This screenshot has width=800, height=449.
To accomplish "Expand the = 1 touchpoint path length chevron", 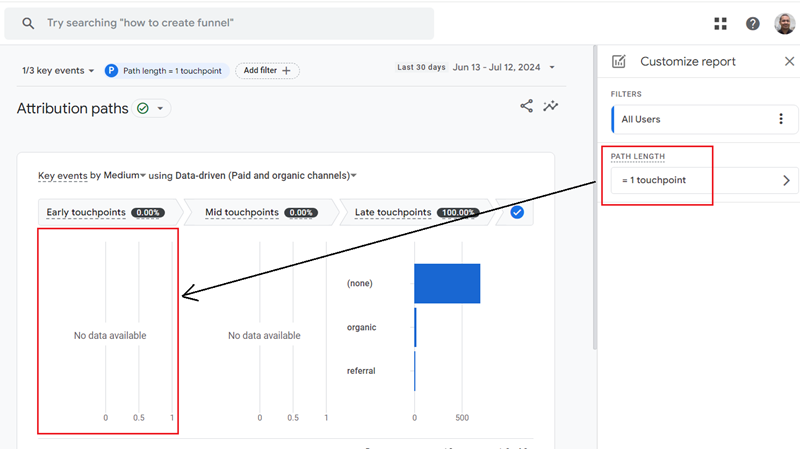I will tap(786, 180).
